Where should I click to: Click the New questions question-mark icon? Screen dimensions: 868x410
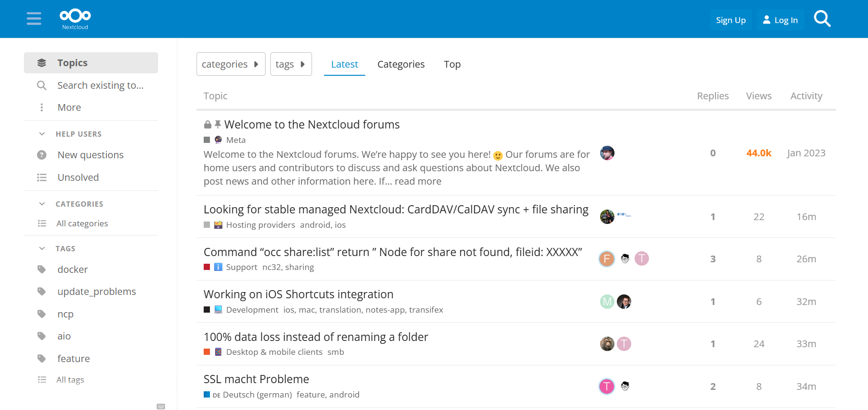[42, 155]
